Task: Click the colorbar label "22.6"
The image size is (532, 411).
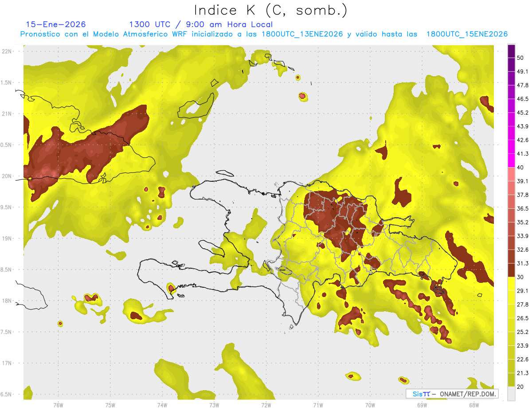Action: pos(523,360)
